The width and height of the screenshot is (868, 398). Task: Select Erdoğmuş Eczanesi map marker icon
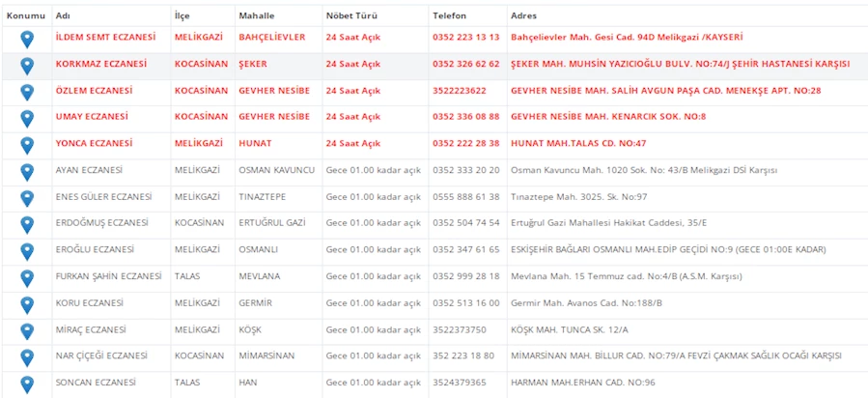(27, 225)
